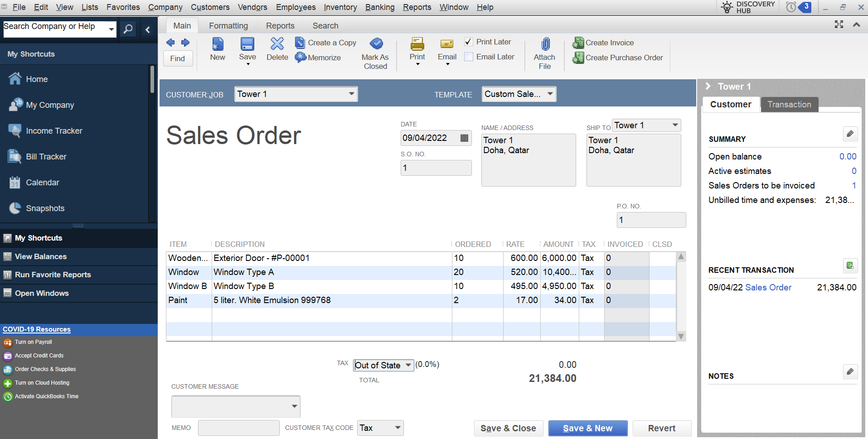Image resolution: width=868 pixels, height=439 pixels.
Task: Email the sales order
Action: point(447,49)
